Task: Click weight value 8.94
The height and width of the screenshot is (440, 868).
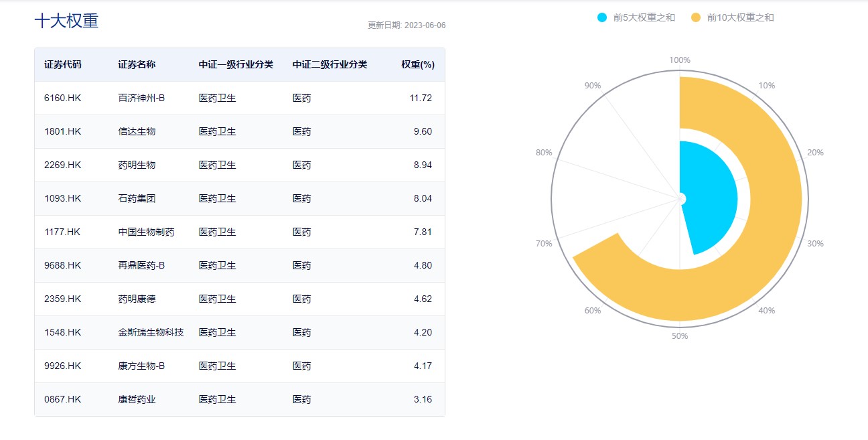Action: pos(423,165)
